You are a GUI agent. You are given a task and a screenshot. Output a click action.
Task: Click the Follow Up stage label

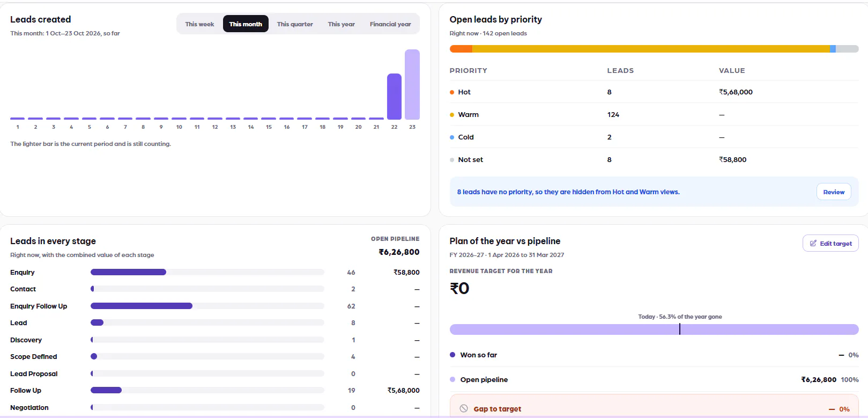click(26, 390)
